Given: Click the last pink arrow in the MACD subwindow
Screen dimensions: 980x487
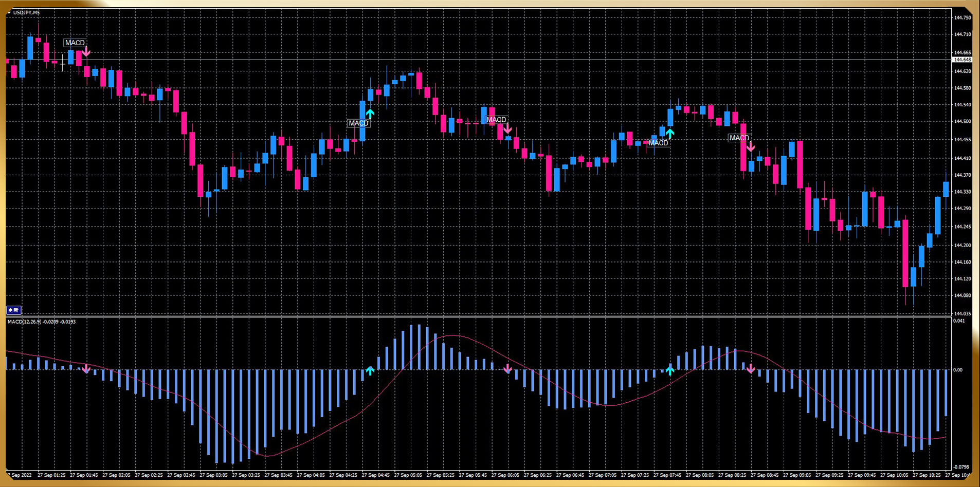Looking at the screenshot, I should pyautogui.click(x=751, y=369).
